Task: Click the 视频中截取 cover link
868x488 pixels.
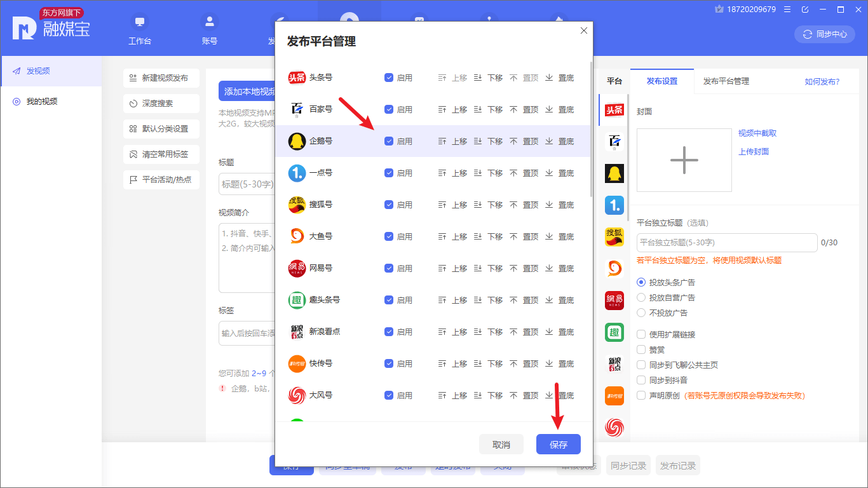Action: (757, 133)
